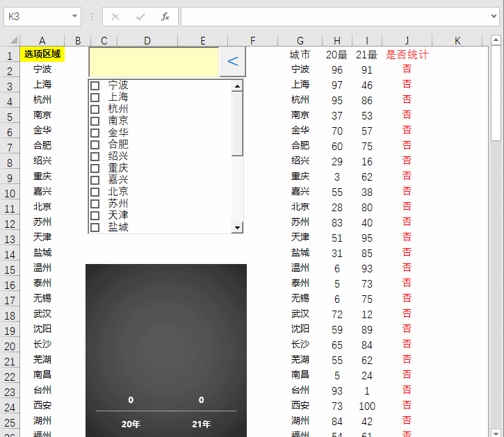
Task: Click the 是否统计 header cell
Action: coord(407,55)
